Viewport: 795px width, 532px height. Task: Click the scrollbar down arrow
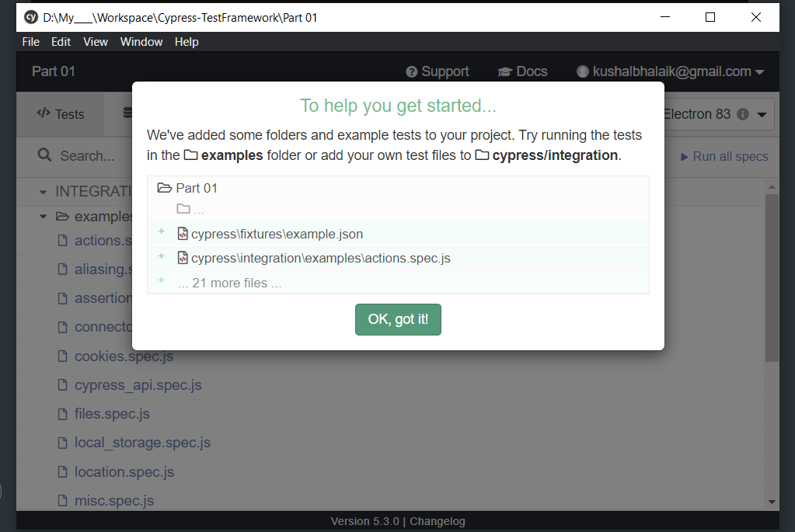(772, 502)
